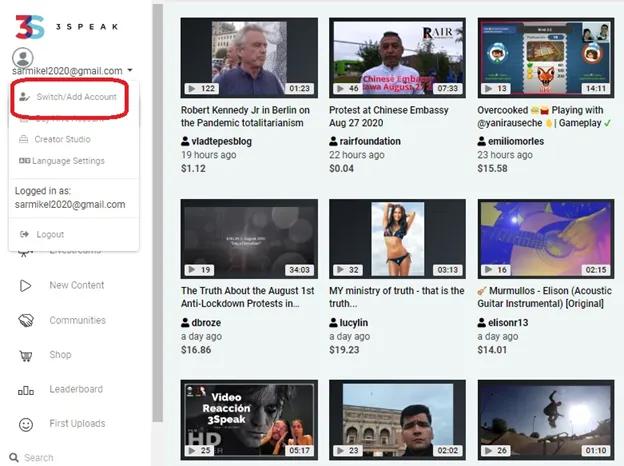Screen dimensions: 624x466
Task: Open the MY ministry of truth thumbnail
Action: pos(398,239)
